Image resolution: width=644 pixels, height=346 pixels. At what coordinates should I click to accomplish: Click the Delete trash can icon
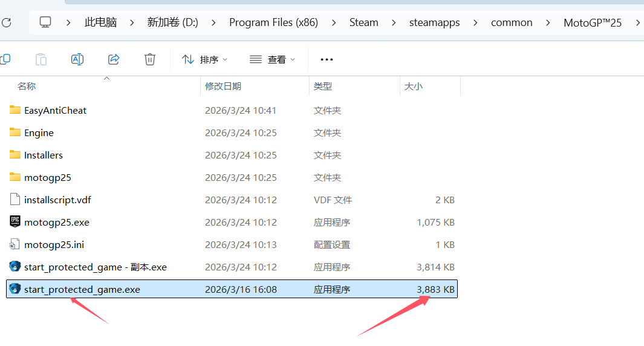coord(150,59)
